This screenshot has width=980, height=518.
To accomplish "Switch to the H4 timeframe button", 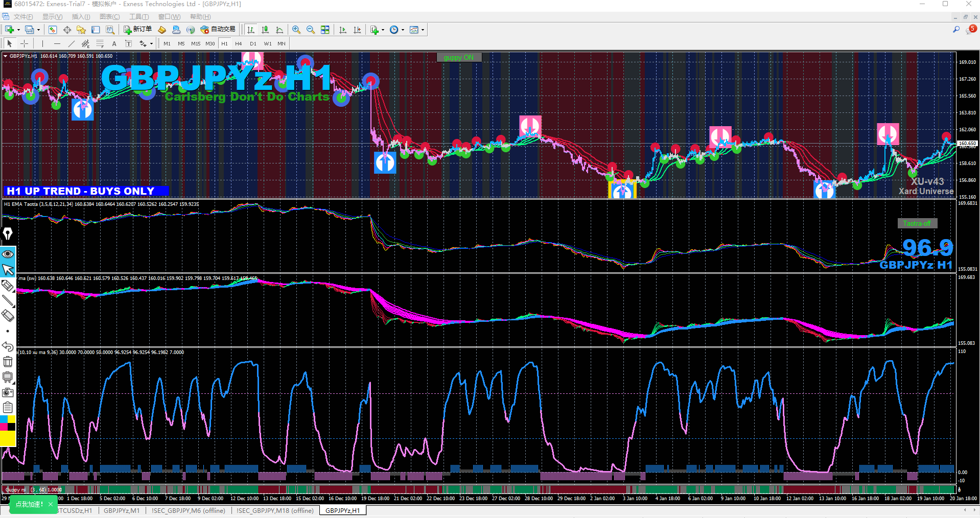I will (238, 43).
